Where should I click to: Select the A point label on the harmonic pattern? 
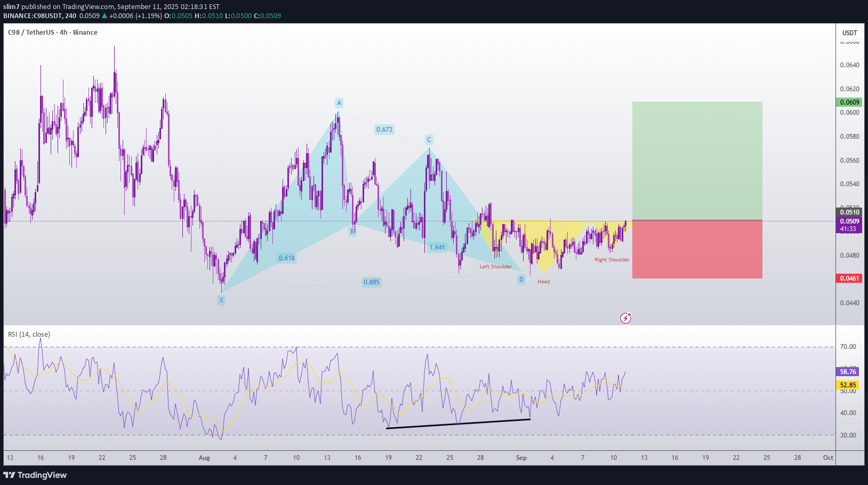pyautogui.click(x=339, y=103)
